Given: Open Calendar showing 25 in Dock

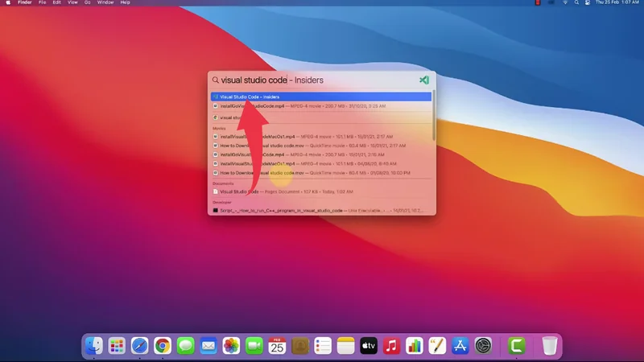Looking at the screenshot, I should tap(278, 346).
